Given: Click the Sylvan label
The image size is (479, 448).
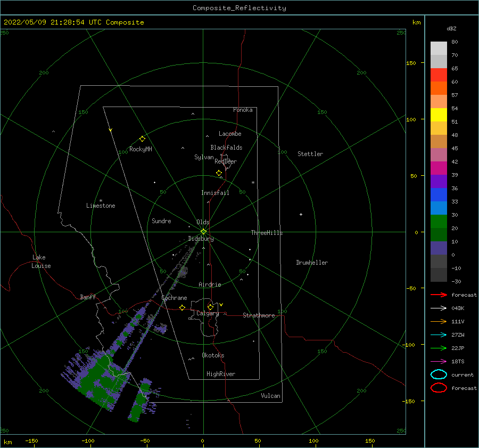Looking at the screenshot, I should point(204,157).
